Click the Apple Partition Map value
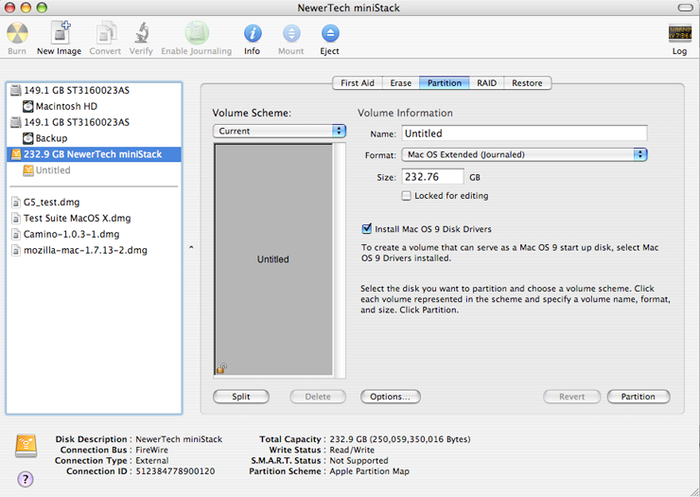The image size is (700, 497). (x=370, y=471)
